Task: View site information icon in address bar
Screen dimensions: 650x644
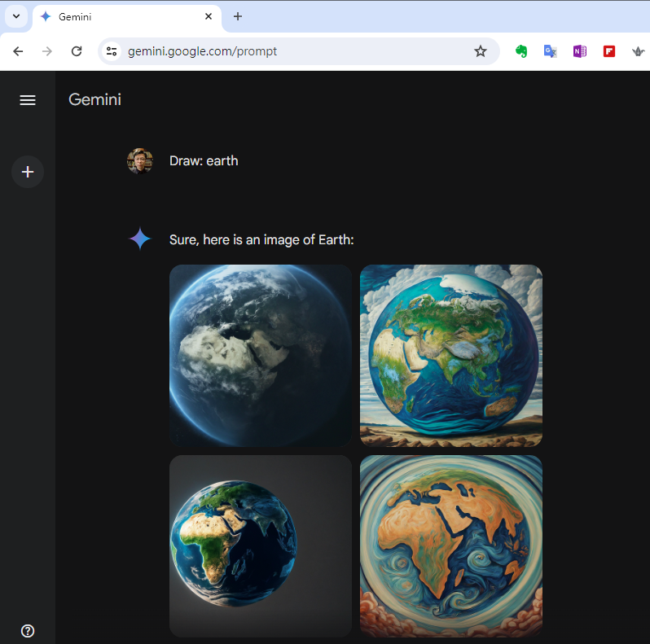Action: 112,51
